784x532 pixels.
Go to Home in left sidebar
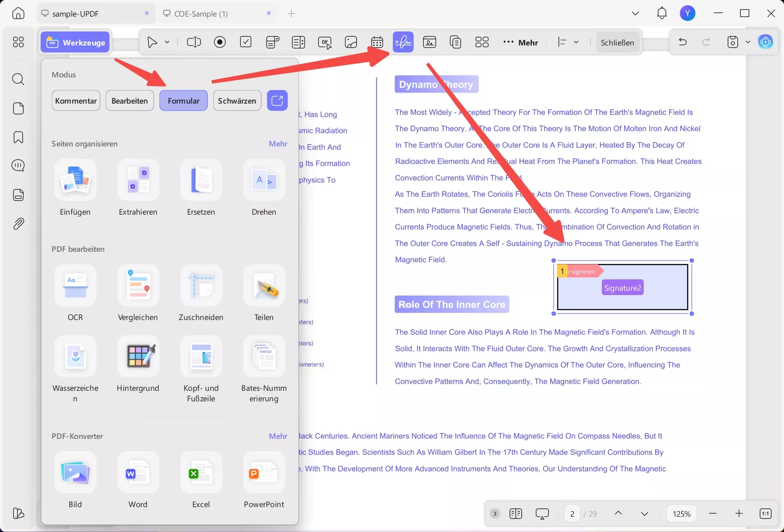pos(18,13)
